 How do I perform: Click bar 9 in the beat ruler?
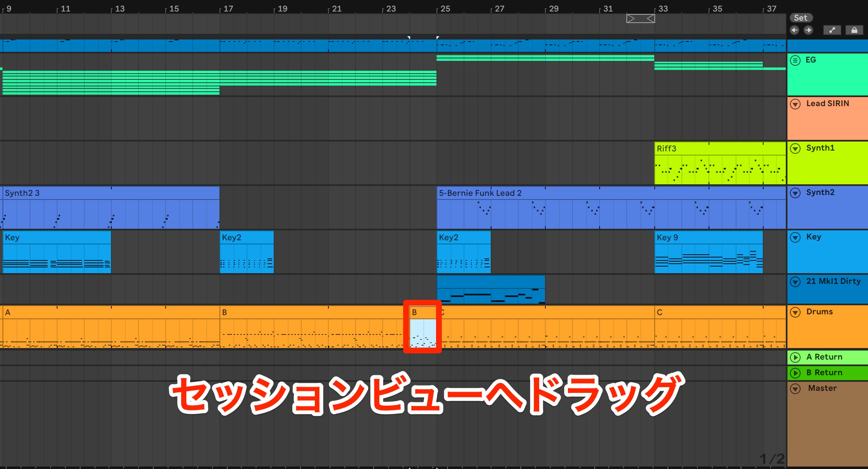click(x=9, y=9)
